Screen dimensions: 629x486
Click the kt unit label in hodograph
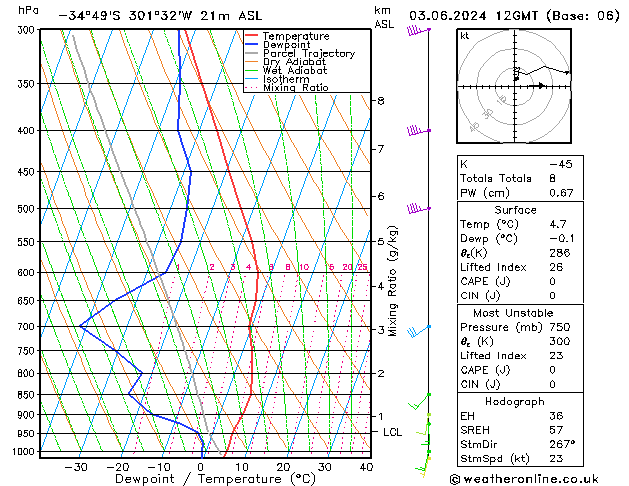click(x=465, y=36)
